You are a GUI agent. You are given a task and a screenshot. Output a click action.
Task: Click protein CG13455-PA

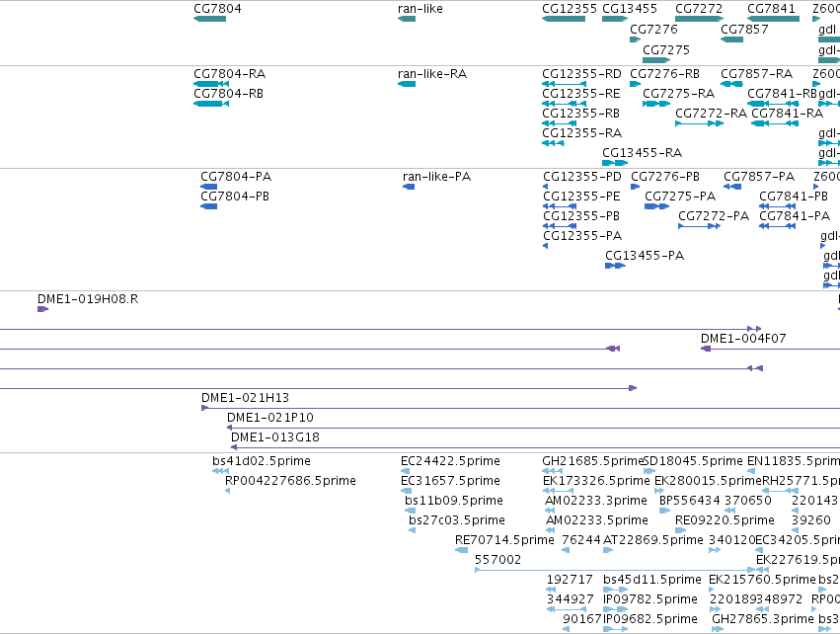coord(616,266)
